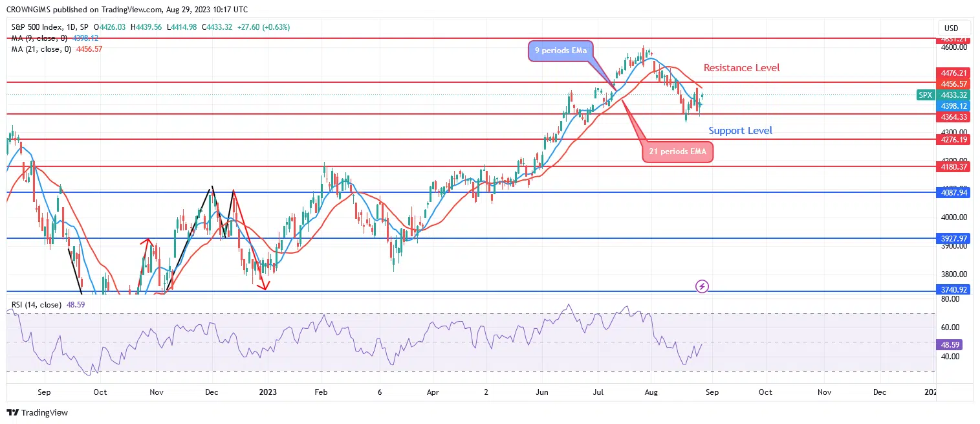Click the current price 4433.32 label
Viewport: 980px width, 424px height.
[x=953, y=95]
